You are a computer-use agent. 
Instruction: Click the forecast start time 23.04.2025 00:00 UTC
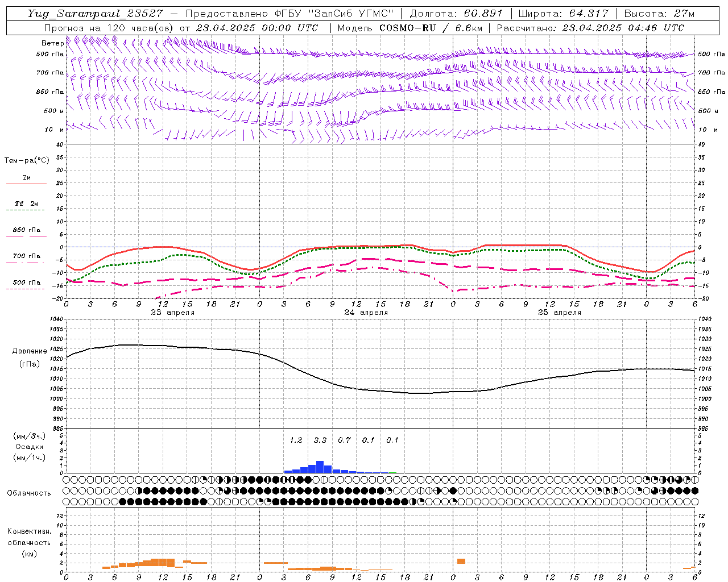(257, 28)
